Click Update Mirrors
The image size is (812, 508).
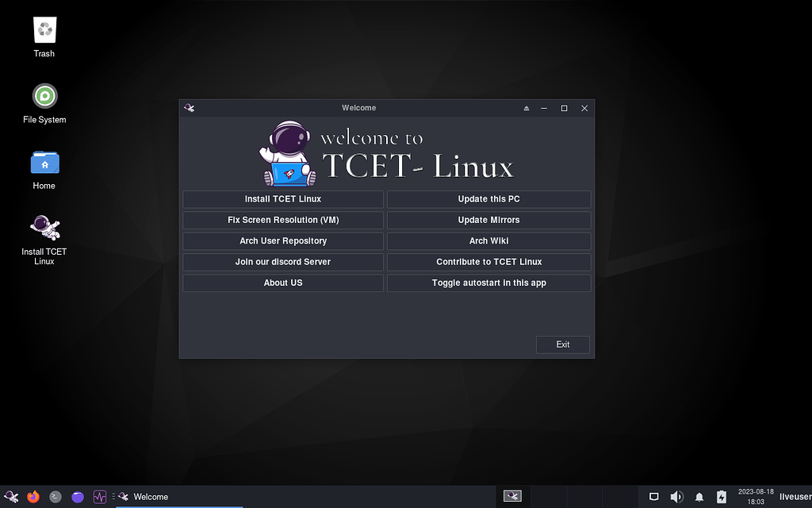point(488,220)
